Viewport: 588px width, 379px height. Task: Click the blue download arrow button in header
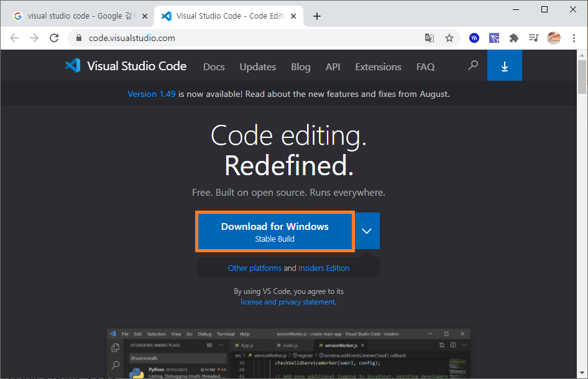pyautogui.click(x=505, y=66)
